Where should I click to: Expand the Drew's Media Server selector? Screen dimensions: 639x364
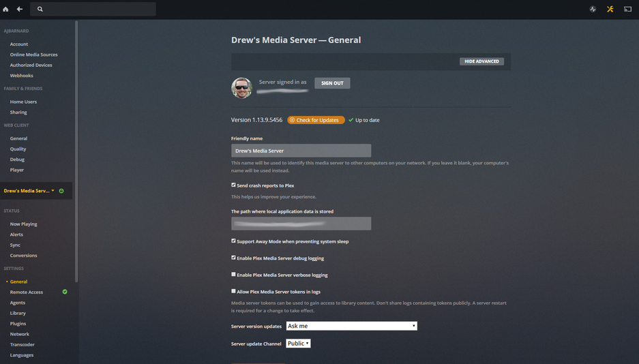coord(29,191)
